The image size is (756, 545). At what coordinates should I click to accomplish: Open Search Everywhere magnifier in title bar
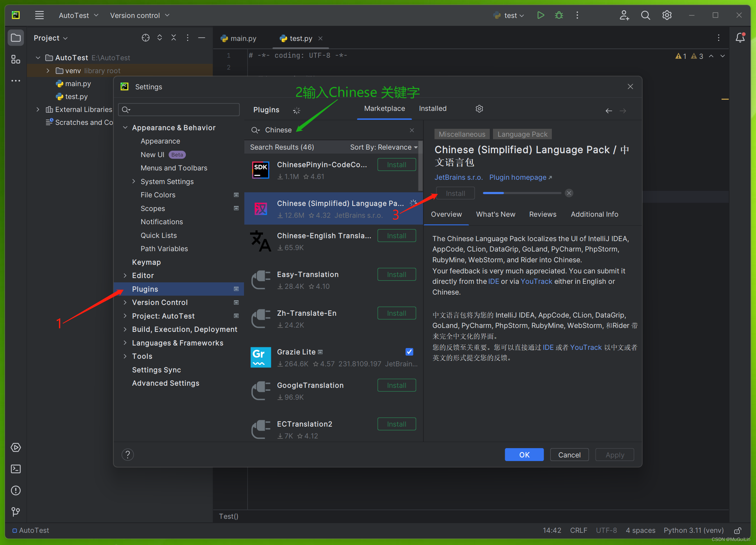coord(645,15)
